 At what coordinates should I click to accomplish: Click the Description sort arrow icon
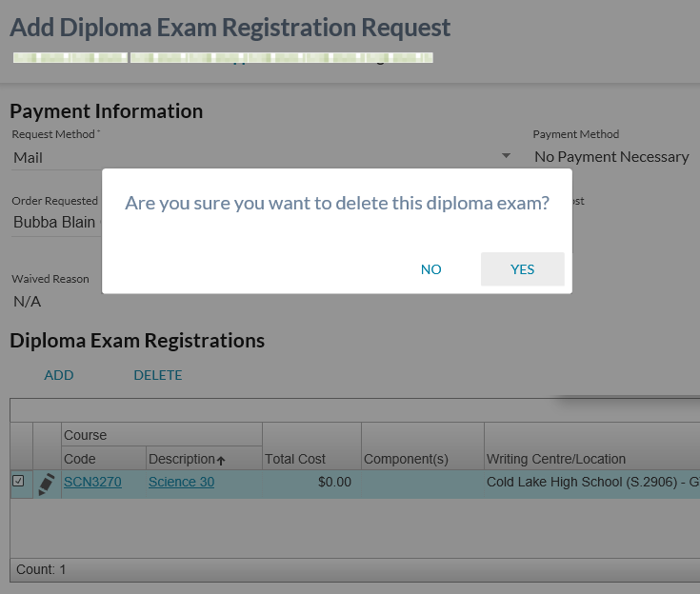pyautogui.click(x=221, y=460)
